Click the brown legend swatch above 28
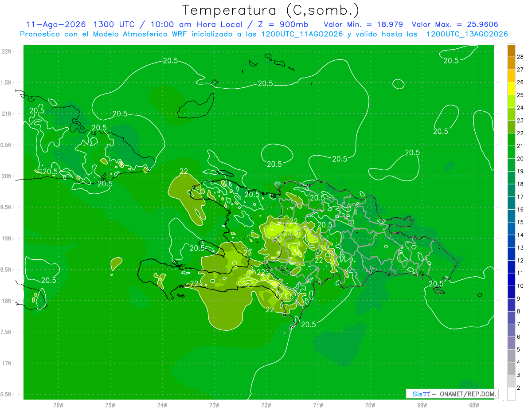This screenshot has width=532, height=411. pos(511,51)
